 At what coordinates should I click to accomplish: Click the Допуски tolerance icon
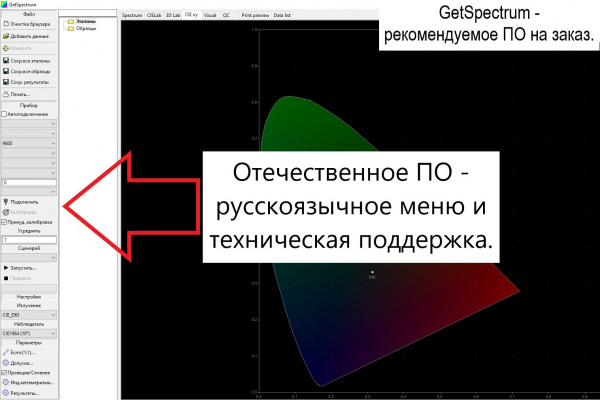click(6, 362)
